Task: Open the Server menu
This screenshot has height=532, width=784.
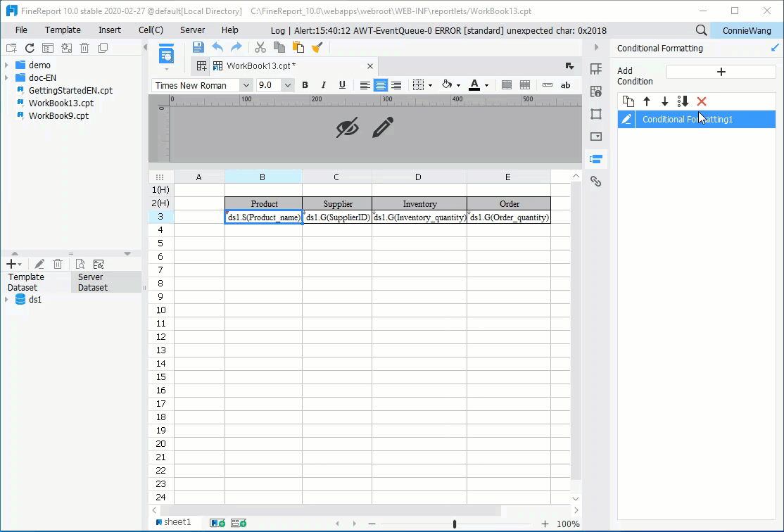Action: [x=191, y=30]
